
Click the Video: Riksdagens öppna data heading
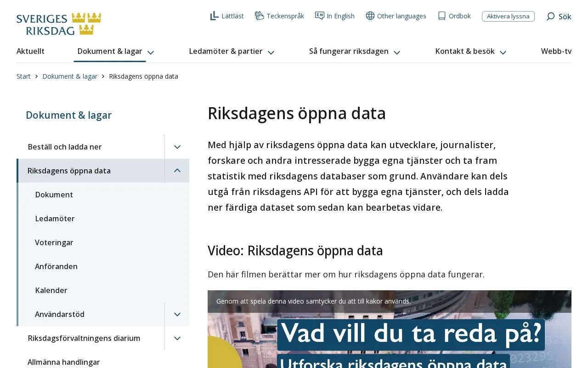coord(295,251)
